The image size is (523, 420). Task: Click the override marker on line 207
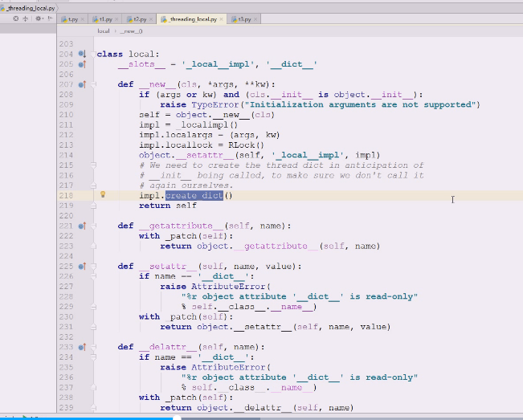click(82, 84)
